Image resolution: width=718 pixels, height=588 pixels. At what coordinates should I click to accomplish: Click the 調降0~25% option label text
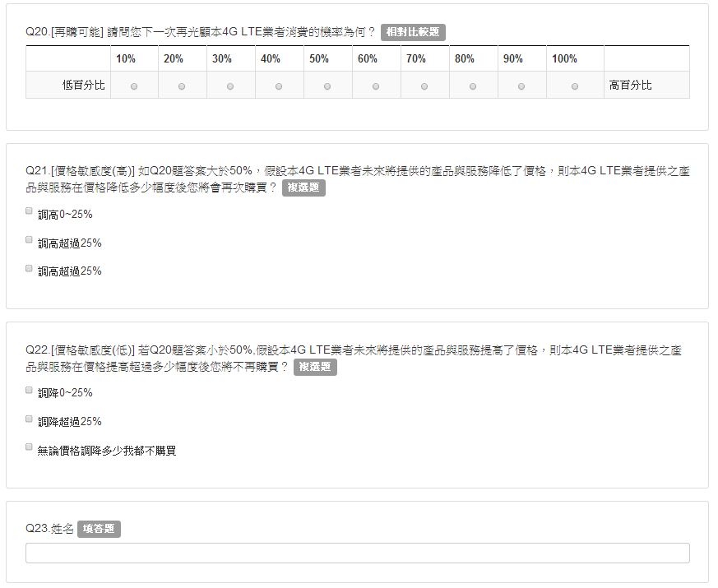65,393
